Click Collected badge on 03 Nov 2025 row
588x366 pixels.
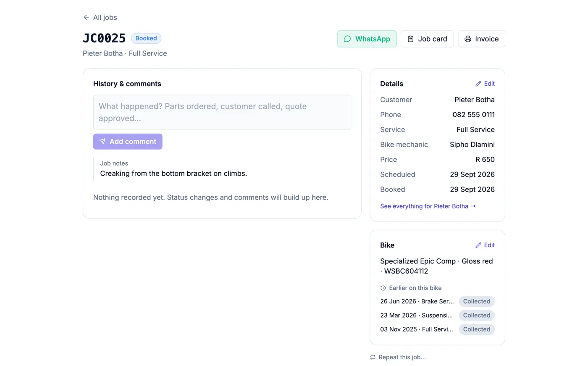tap(477, 329)
